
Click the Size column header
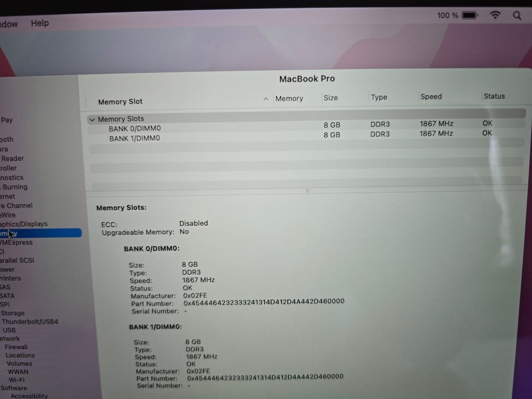click(x=330, y=98)
